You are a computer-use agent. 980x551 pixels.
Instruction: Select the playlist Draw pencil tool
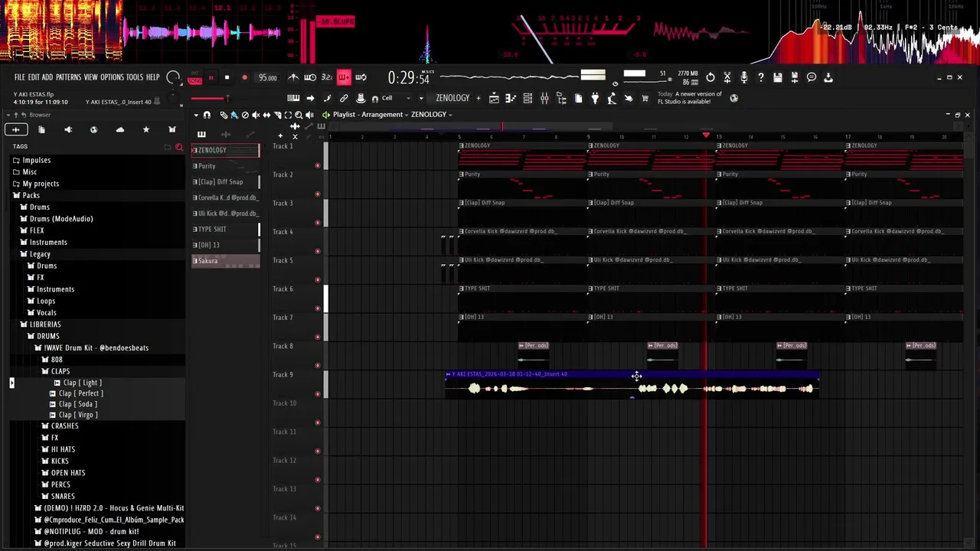coord(224,115)
